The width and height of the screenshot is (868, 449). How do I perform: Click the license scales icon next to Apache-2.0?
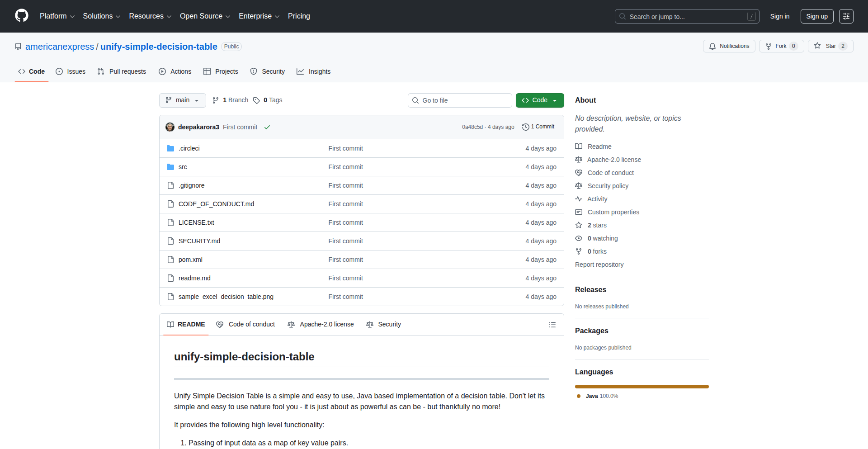pyautogui.click(x=579, y=159)
